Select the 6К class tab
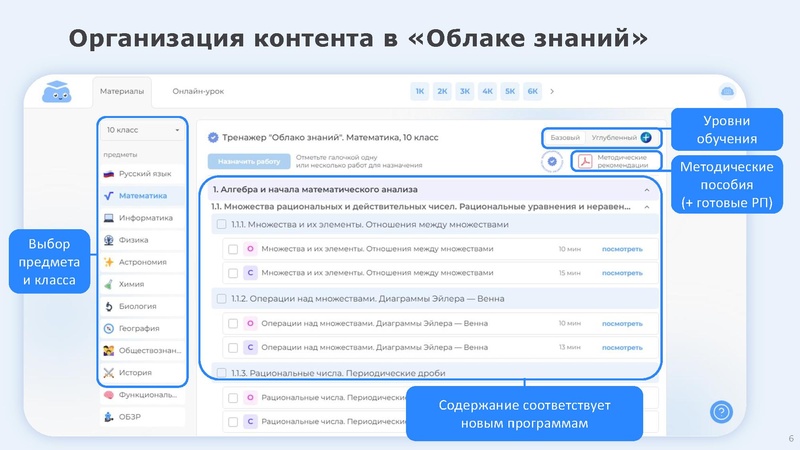Image resolution: width=800 pixels, height=450 pixels. tap(532, 91)
